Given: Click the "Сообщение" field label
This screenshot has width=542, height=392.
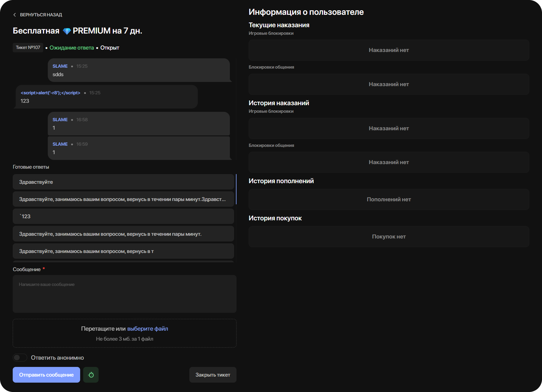Looking at the screenshot, I should (x=27, y=269).
